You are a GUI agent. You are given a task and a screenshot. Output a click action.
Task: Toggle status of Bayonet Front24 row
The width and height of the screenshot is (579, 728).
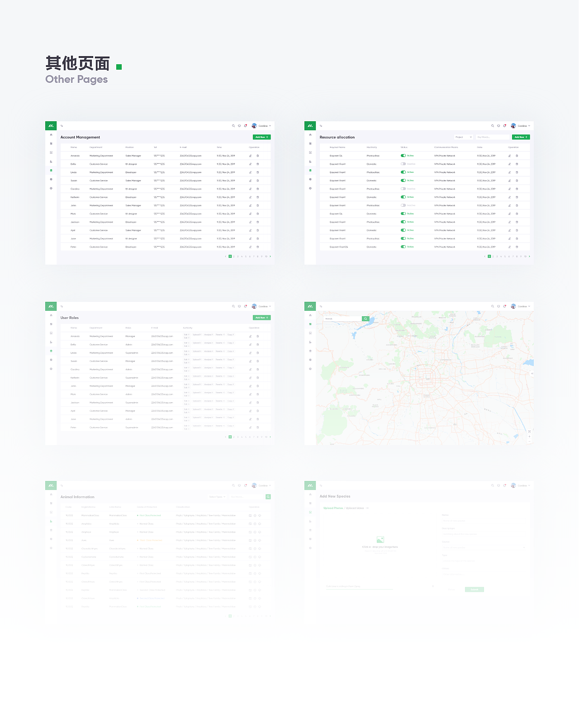pos(403,247)
